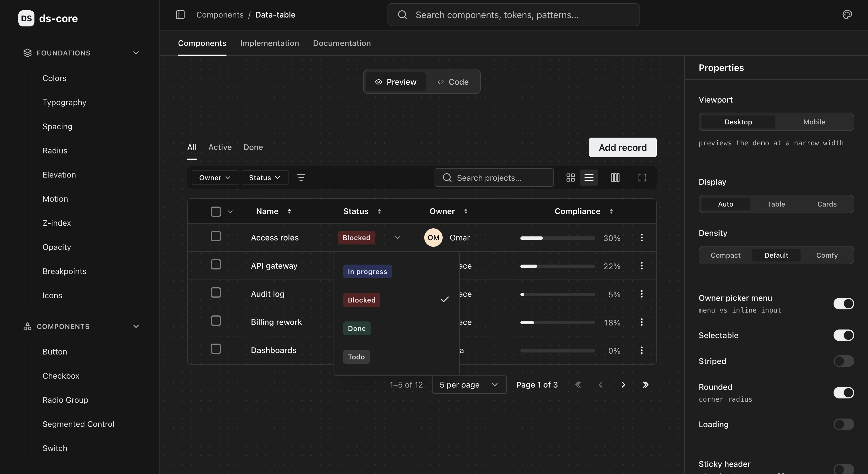
Task: Open row actions for Access roles
Action: (x=642, y=238)
